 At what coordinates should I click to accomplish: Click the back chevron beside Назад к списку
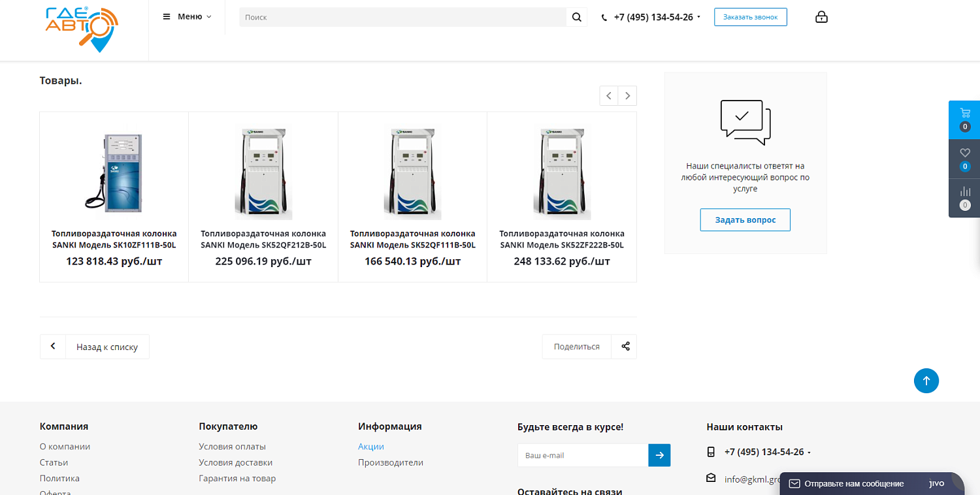[53, 347]
